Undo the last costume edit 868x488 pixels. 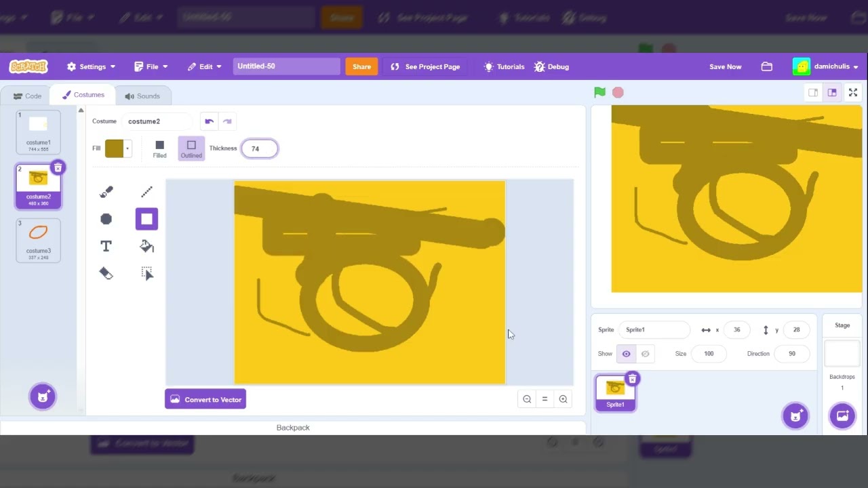(209, 121)
